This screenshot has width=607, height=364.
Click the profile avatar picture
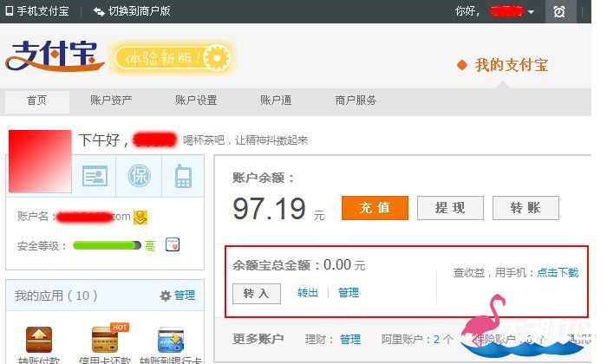tap(40, 161)
